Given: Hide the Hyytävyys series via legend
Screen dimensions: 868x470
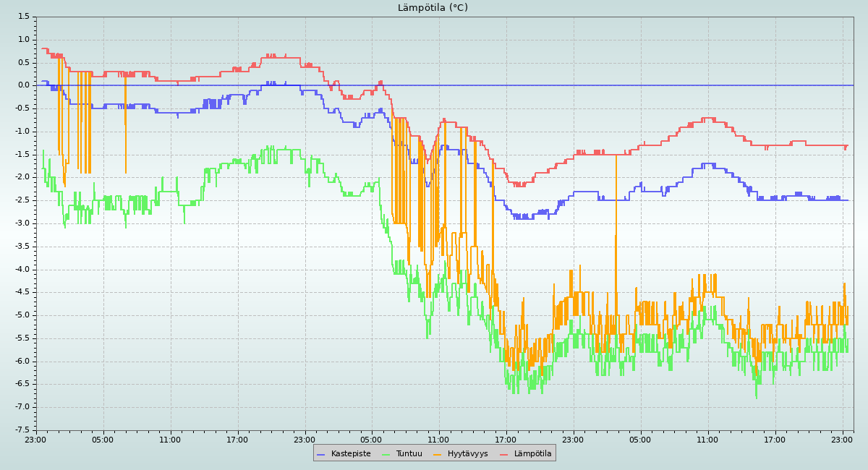Looking at the screenshot, I should point(467,453).
